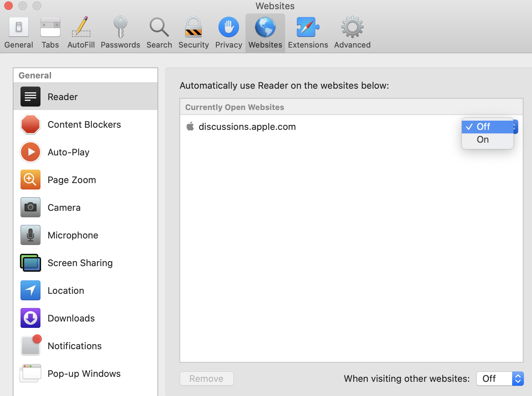Open the Security padlock icon
Image resolution: width=532 pixels, height=396 pixels.
[193, 27]
